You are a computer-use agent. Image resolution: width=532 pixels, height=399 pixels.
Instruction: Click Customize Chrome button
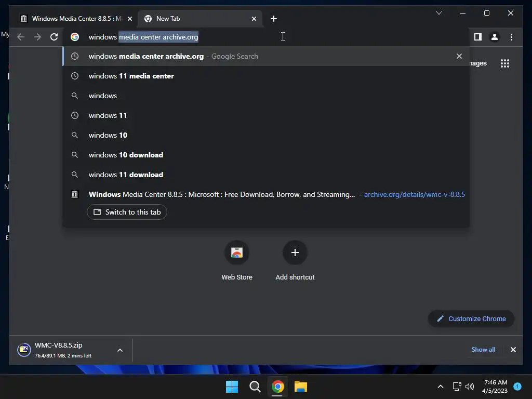pos(471,318)
